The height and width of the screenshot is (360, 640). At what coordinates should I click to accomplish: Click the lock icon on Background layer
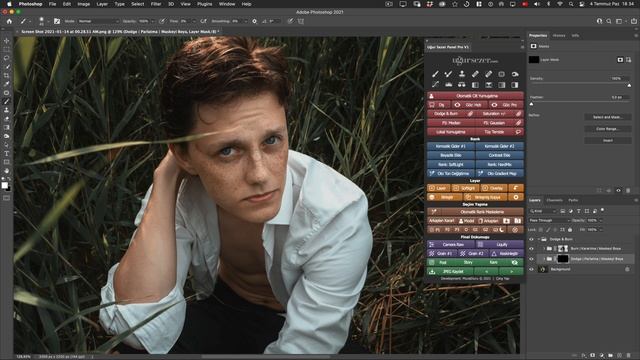627,269
